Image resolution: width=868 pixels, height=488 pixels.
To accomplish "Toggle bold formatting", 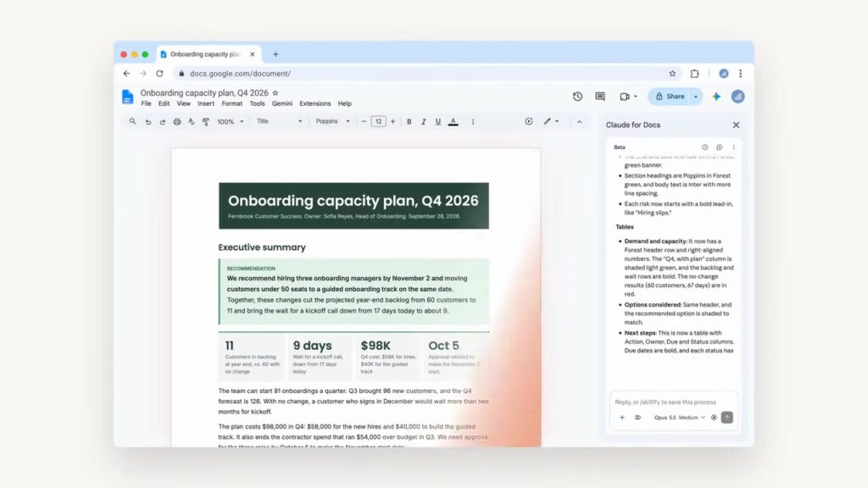I will pyautogui.click(x=409, y=122).
